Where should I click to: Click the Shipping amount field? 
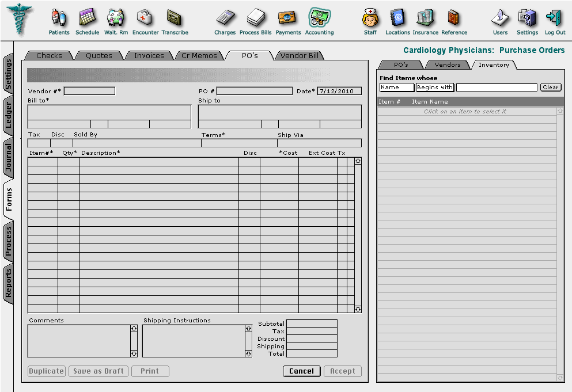click(x=312, y=346)
